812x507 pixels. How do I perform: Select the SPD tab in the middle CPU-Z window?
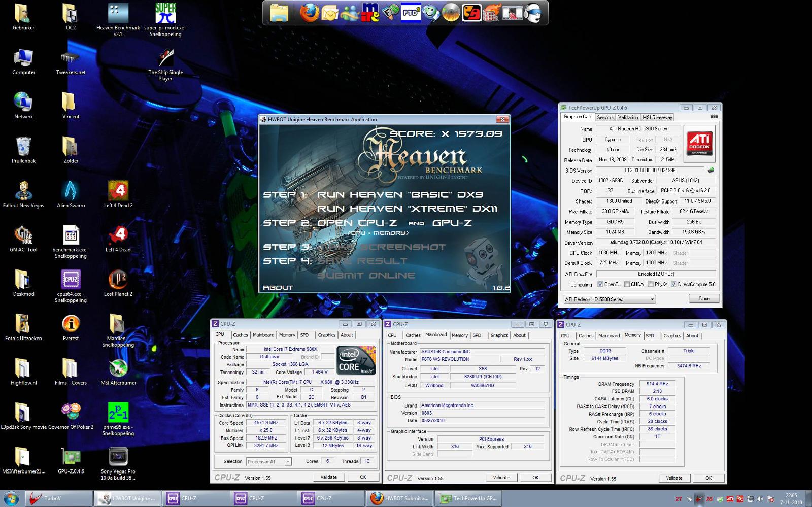pyautogui.click(x=477, y=335)
